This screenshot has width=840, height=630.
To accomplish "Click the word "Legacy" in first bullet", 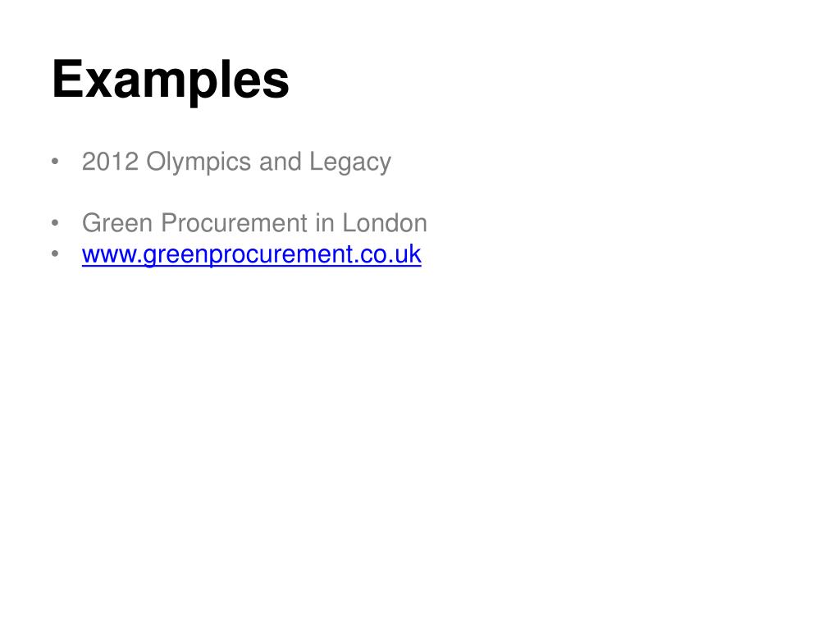I will 350,162.
